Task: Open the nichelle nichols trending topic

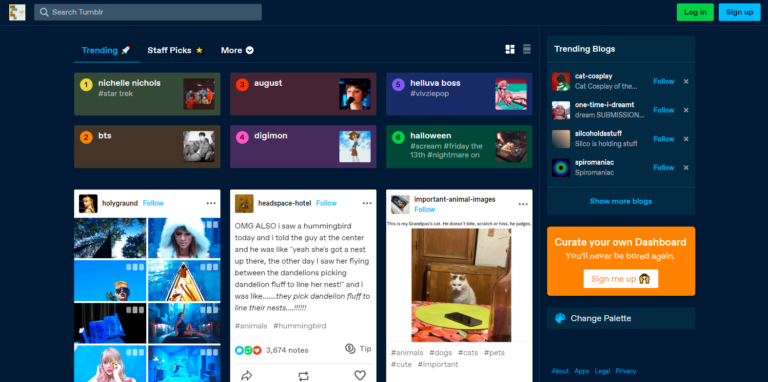Action: pos(147,94)
